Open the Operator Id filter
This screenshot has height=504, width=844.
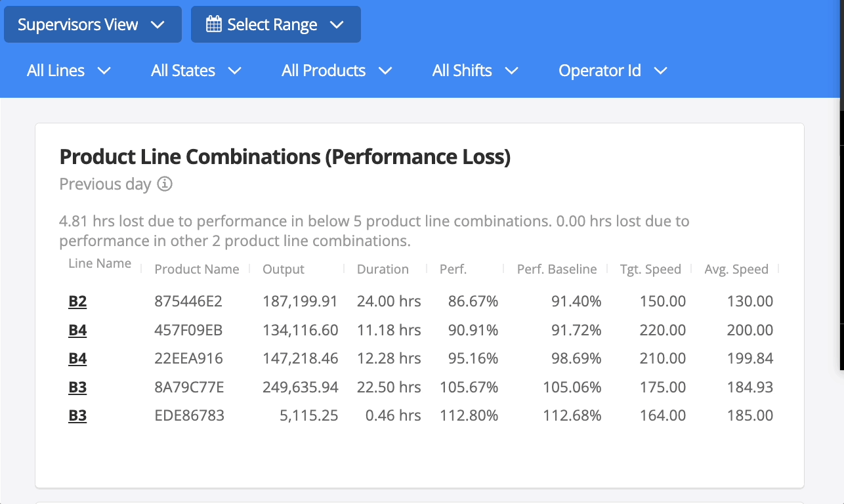click(x=612, y=71)
